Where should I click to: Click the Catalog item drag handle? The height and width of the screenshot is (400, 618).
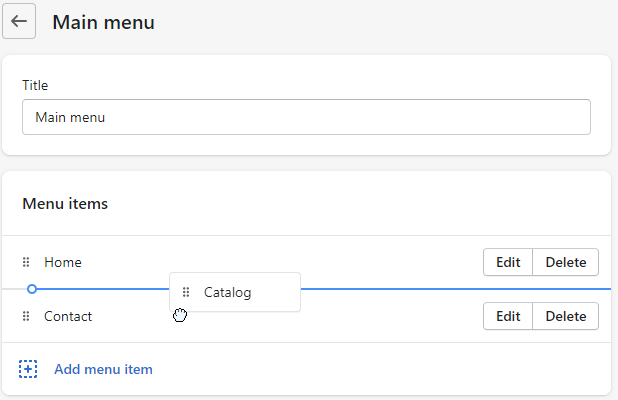186,292
